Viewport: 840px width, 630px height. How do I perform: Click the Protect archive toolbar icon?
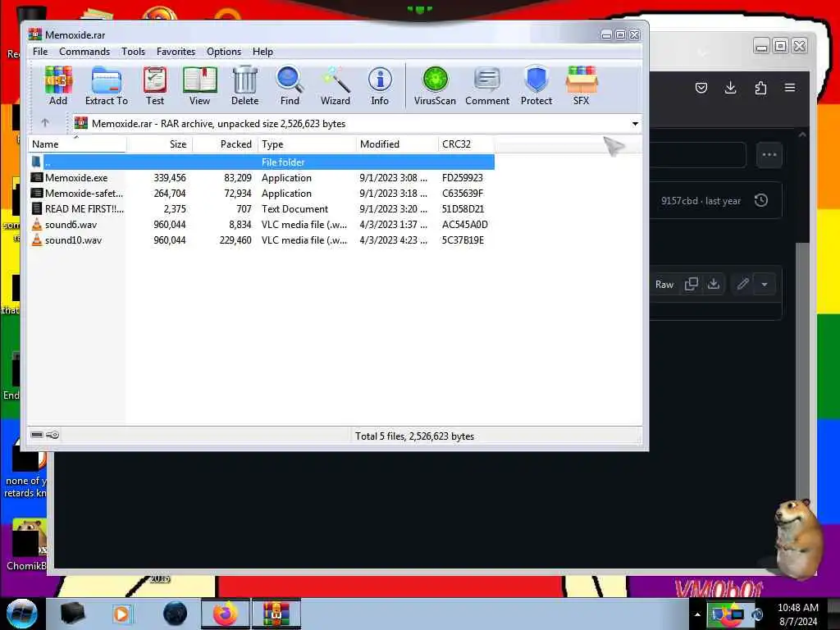[536, 85]
